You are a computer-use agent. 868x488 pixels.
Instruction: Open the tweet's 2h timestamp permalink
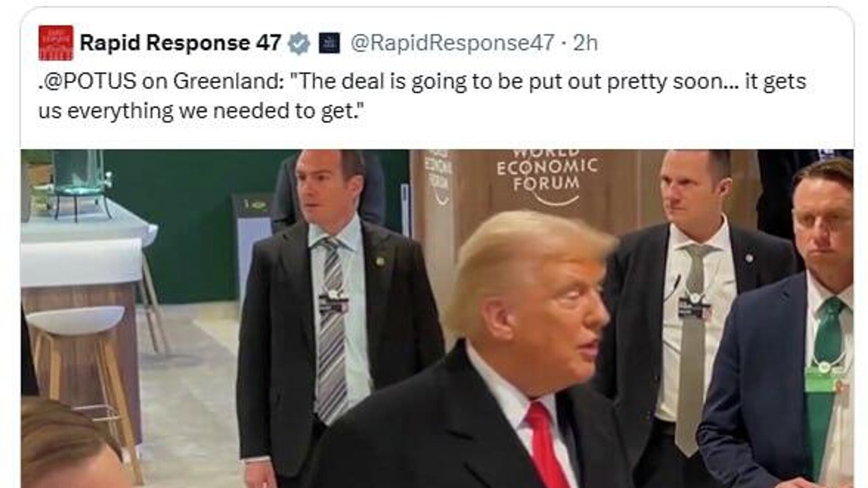pos(585,43)
